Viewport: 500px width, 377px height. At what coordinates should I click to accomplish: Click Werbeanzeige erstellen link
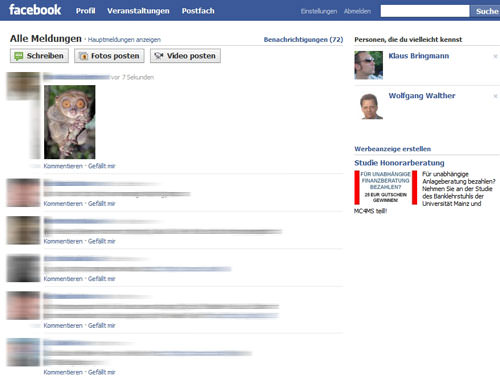392,149
